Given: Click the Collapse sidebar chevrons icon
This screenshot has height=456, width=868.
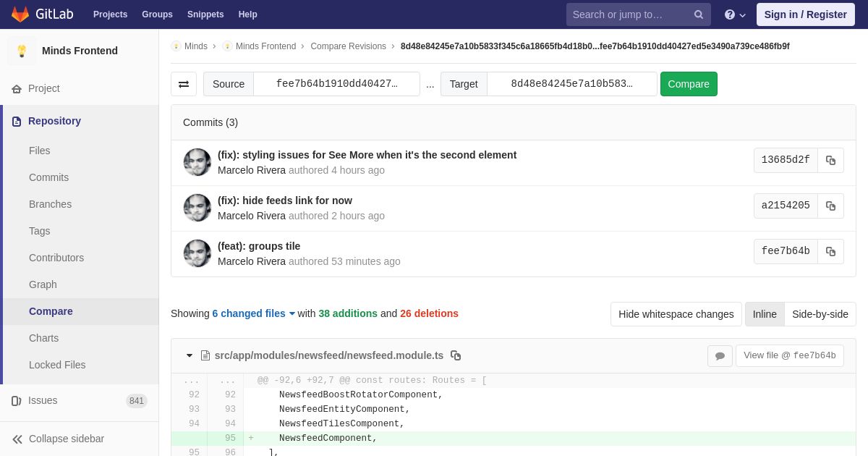Looking at the screenshot, I should (17, 439).
